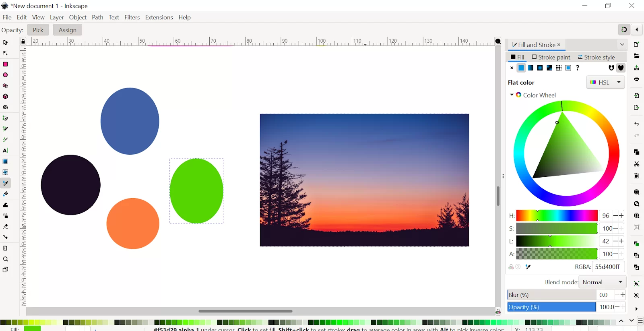Screen dimensions: 644x331
Task: Select the Spiral tool
Action: [6, 108]
